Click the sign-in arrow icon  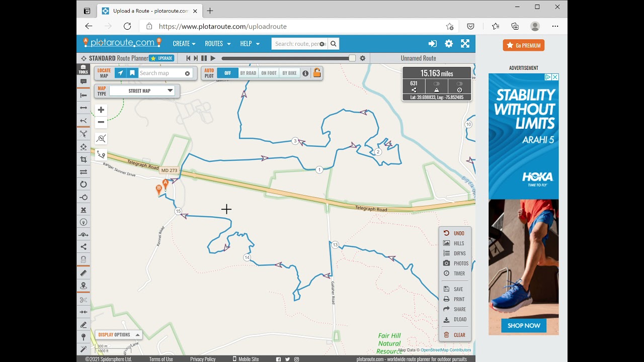(x=432, y=44)
